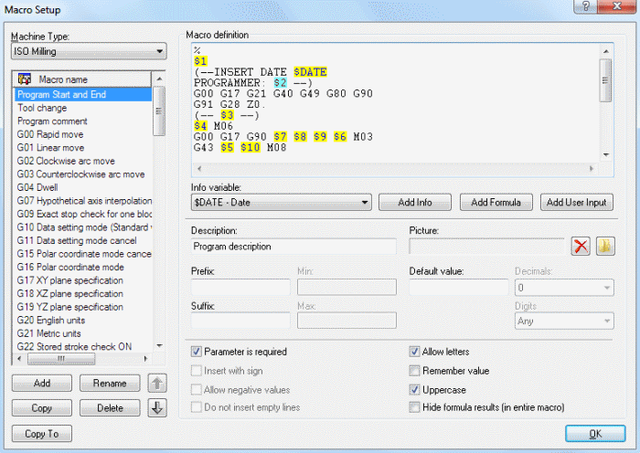Click the Rename button
This screenshot has width=640, height=453.
click(x=110, y=383)
